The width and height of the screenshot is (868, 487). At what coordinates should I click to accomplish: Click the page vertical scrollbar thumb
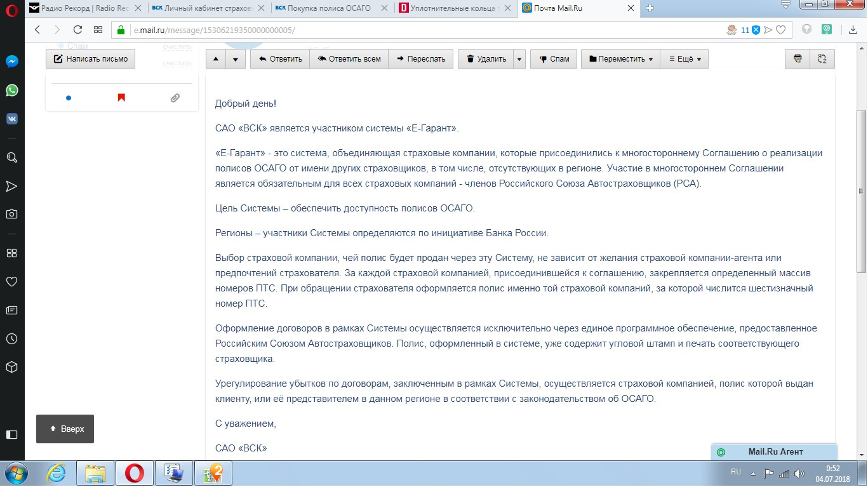click(x=862, y=190)
